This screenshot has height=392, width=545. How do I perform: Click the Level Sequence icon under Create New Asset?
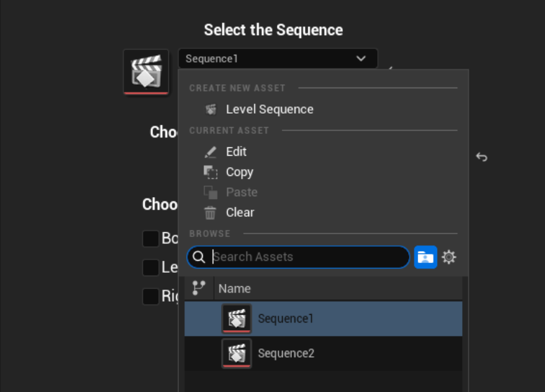pos(210,109)
